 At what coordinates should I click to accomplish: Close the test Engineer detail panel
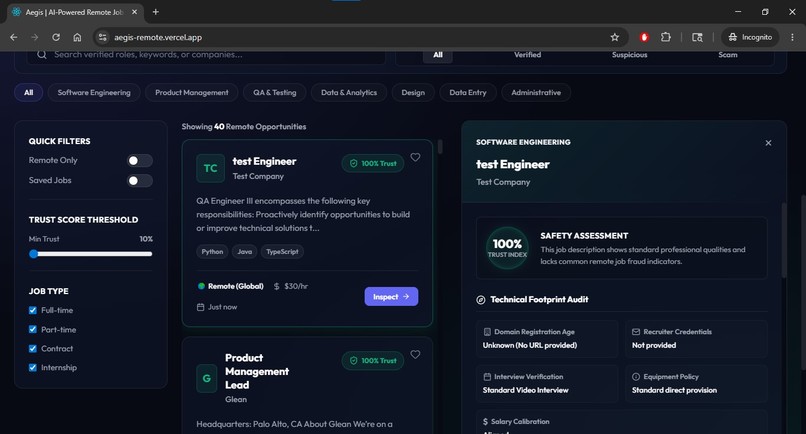[768, 143]
